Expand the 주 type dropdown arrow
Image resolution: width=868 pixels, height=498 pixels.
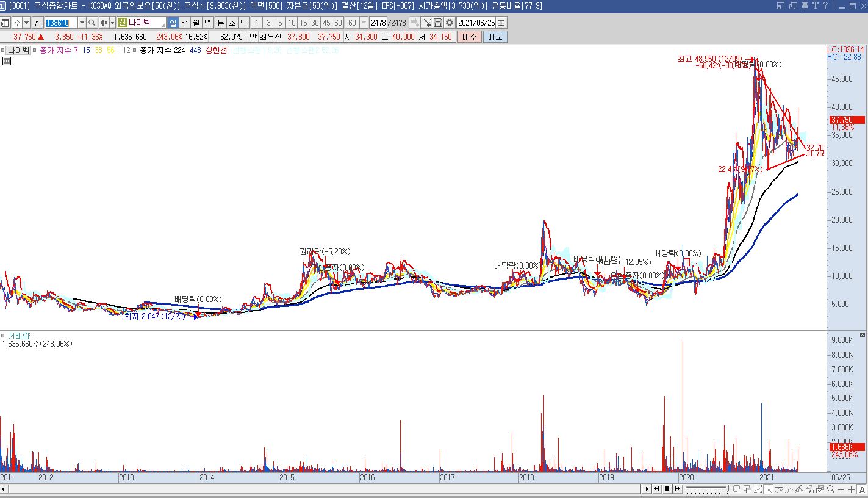(26, 23)
